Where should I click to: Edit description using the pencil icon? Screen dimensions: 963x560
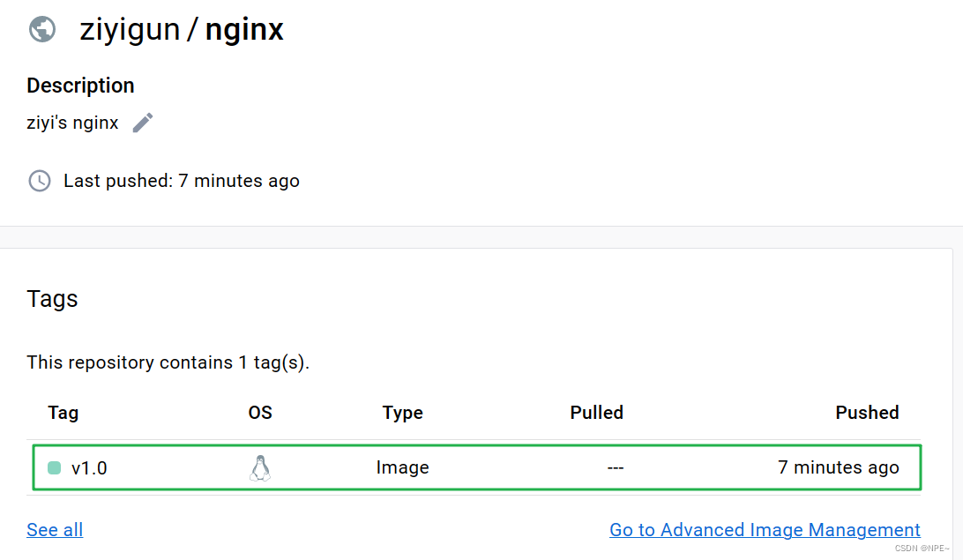(x=143, y=123)
